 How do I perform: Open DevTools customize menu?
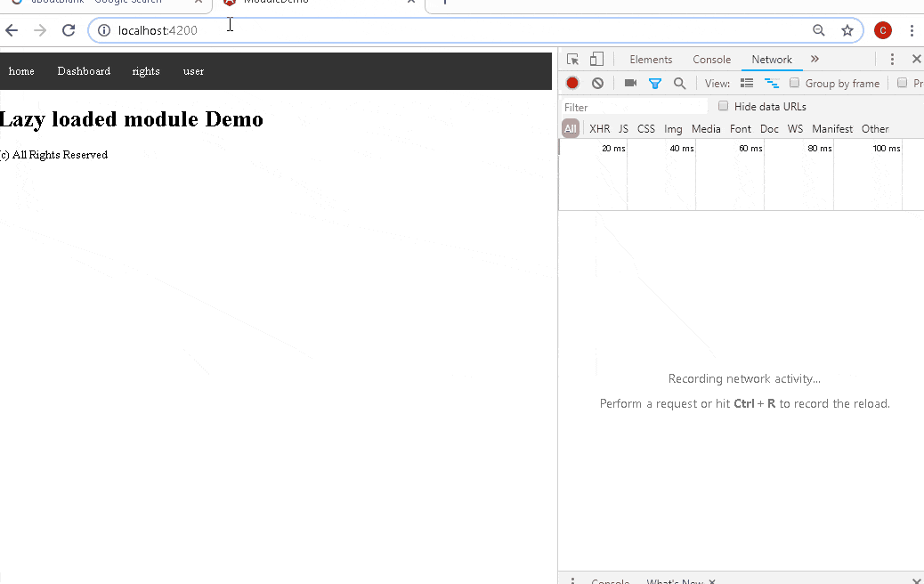click(892, 60)
